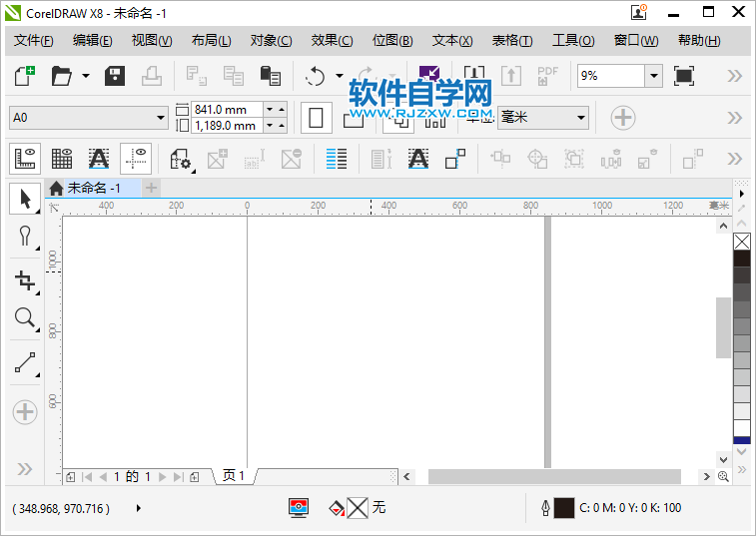Open snap settings options icon
The height and width of the screenshot is (536, 756).
pyautogui.click(x=182, y=159)
